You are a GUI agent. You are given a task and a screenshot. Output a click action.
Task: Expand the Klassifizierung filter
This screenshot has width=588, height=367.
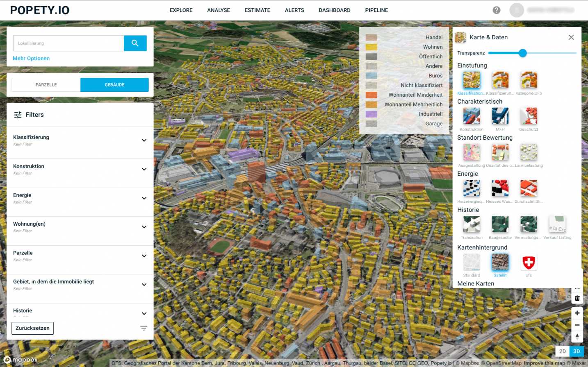[x=144, y=140]
